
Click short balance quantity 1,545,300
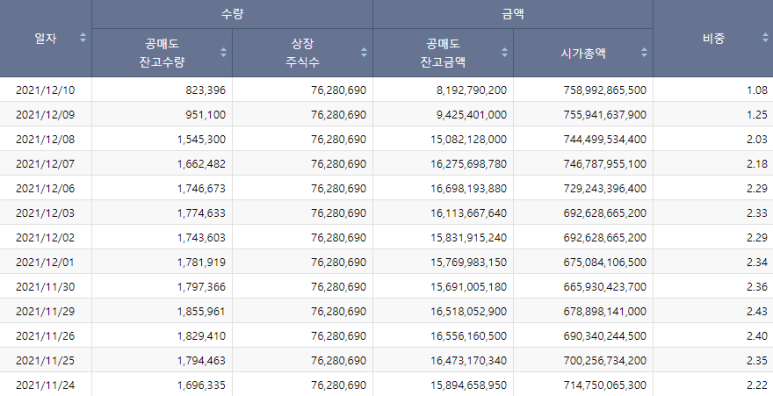click(202, 139)
